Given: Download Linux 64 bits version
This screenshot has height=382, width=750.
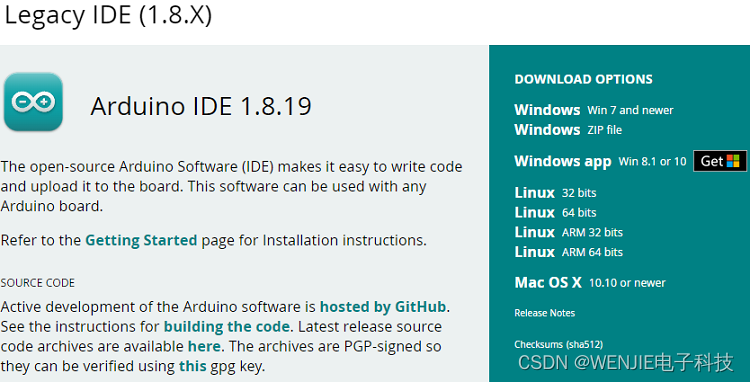Looking at the screenshot, I should tap(555, 212).
